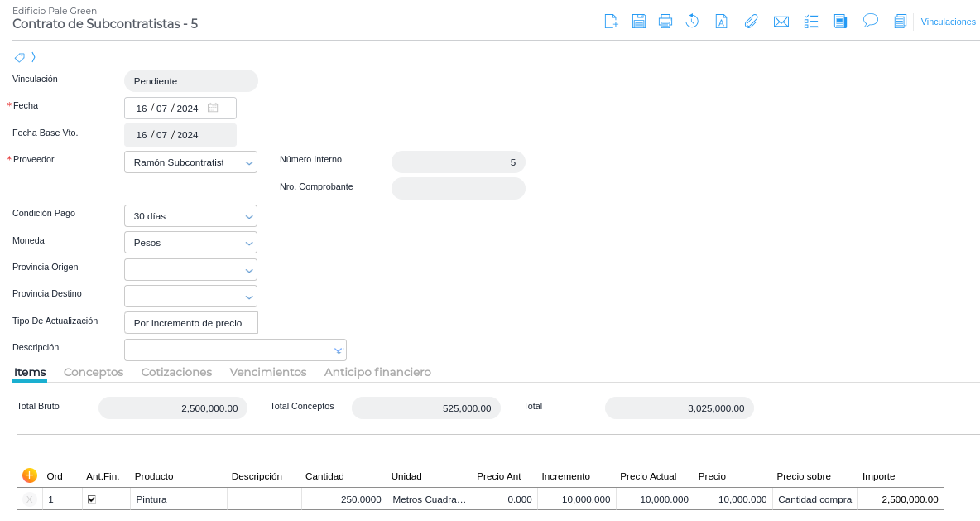
Task: Open the Vinculaciones link
Action: (948, 22)
